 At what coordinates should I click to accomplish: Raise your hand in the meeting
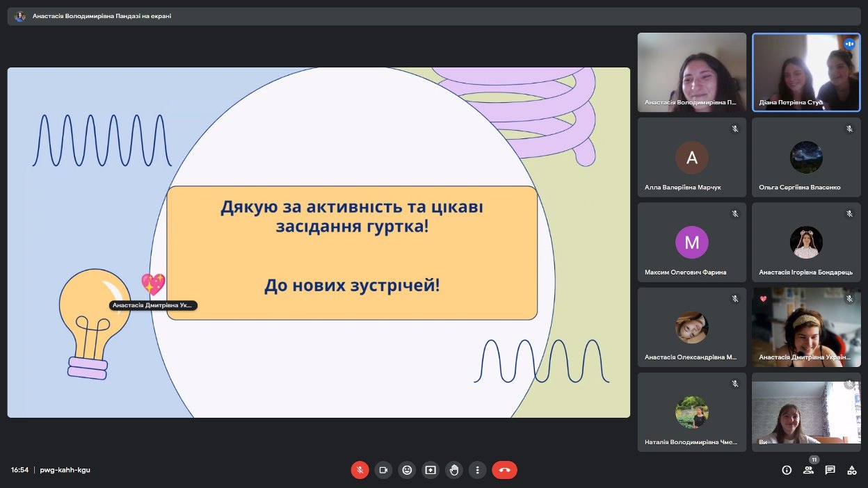[454, 470]
